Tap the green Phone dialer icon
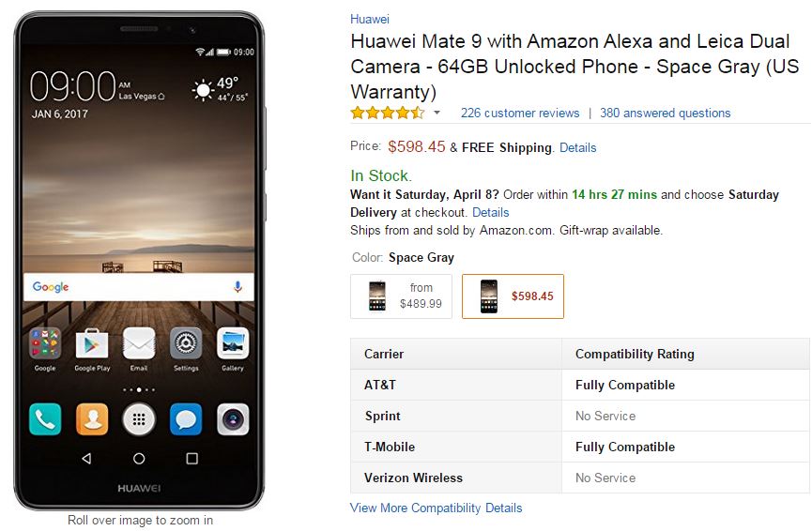This screenshot has width=812, height=531. pos(45,419)
